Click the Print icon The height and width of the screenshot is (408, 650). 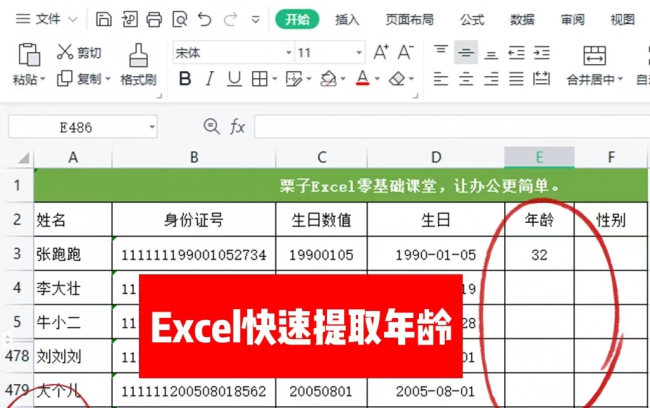[x=154, y=19]
